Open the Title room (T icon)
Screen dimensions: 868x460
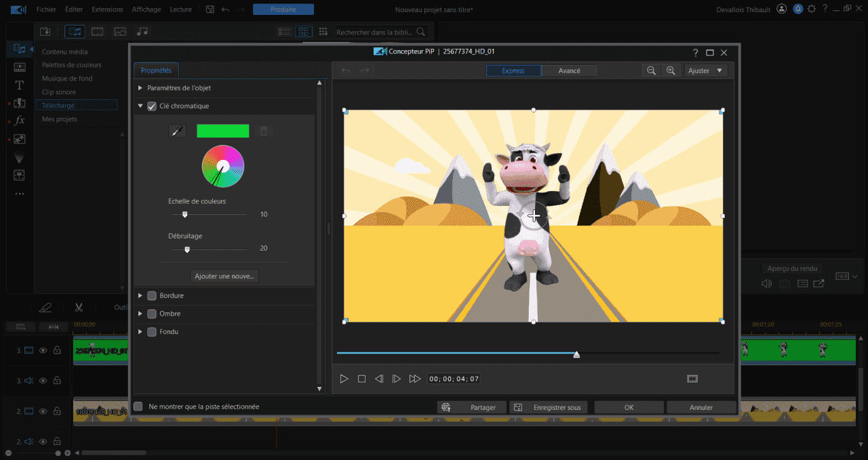pyautogui.click(x=20, y=85)
